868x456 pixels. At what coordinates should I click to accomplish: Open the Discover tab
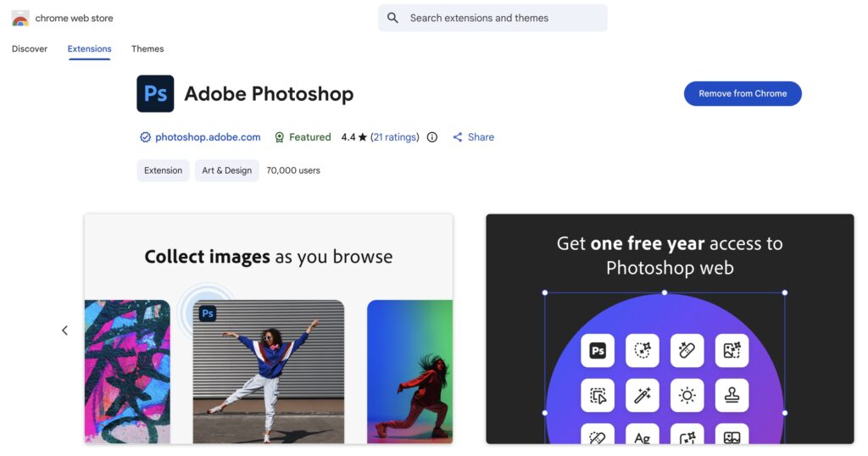pos(30,49)
